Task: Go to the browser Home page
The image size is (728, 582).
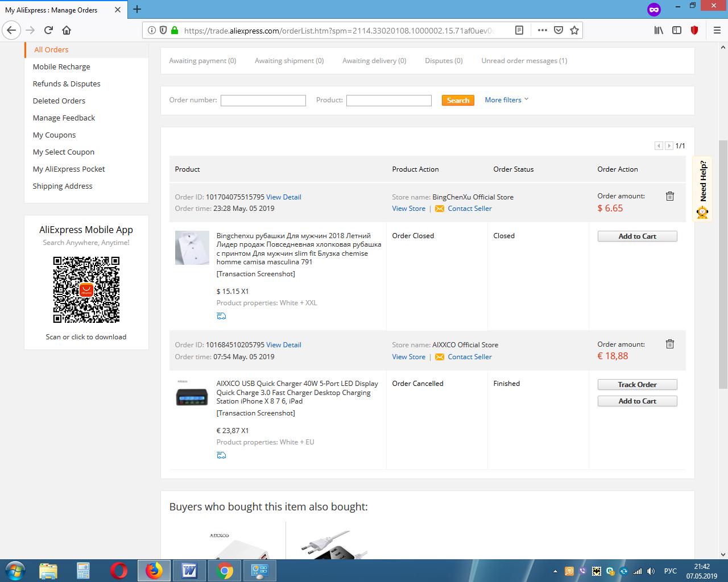Action: click(x=67, y=30)
